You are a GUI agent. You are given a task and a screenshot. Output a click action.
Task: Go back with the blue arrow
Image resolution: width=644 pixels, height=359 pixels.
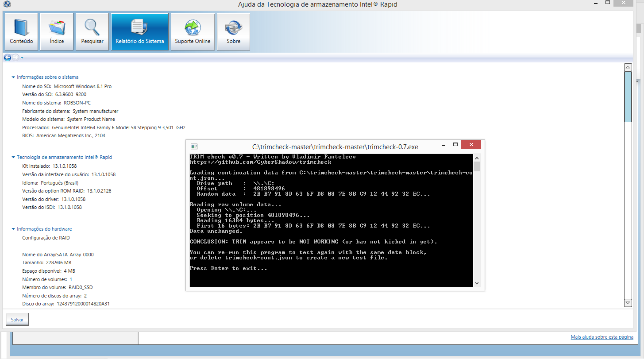[7, 58]
